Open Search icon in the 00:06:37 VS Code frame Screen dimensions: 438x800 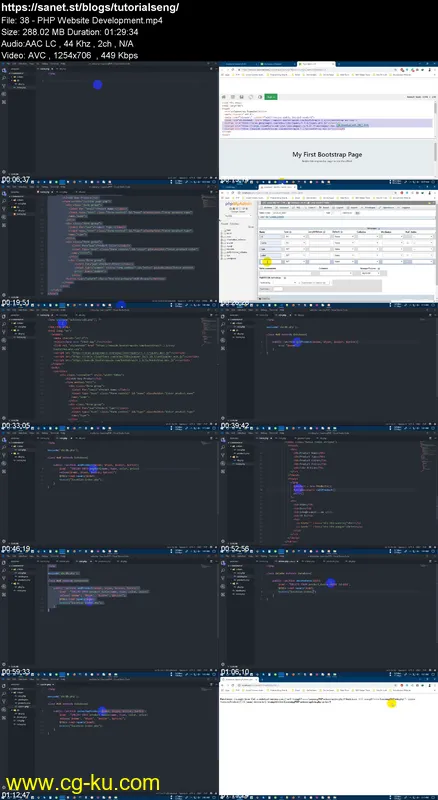(4, 78)
